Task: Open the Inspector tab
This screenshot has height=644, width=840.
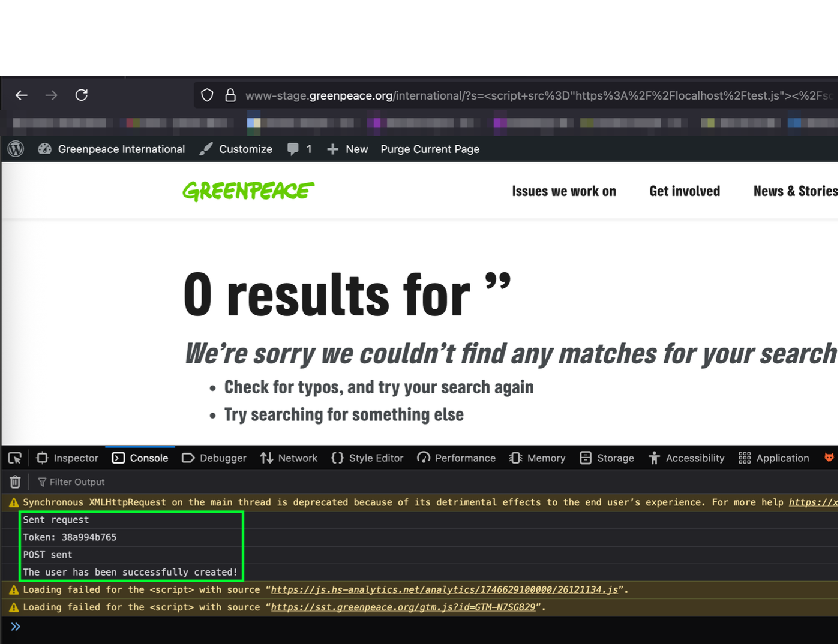Action: pos(67,458)
